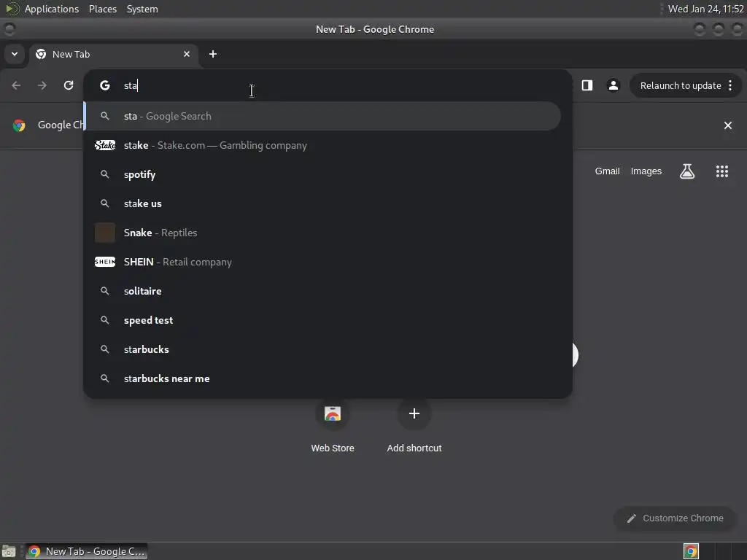Open the side panel icon
The width and height of the screenshot is (747, 560).
587,85
